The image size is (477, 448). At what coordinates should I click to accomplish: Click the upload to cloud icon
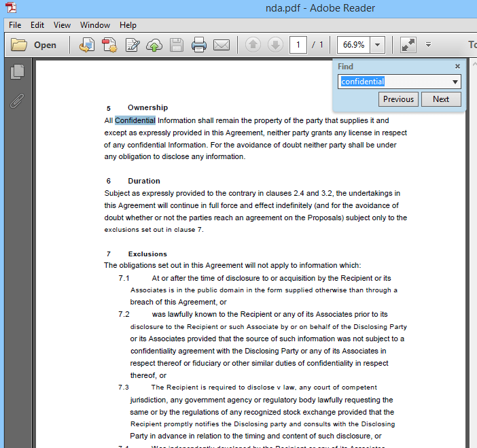tap(154, 45)
